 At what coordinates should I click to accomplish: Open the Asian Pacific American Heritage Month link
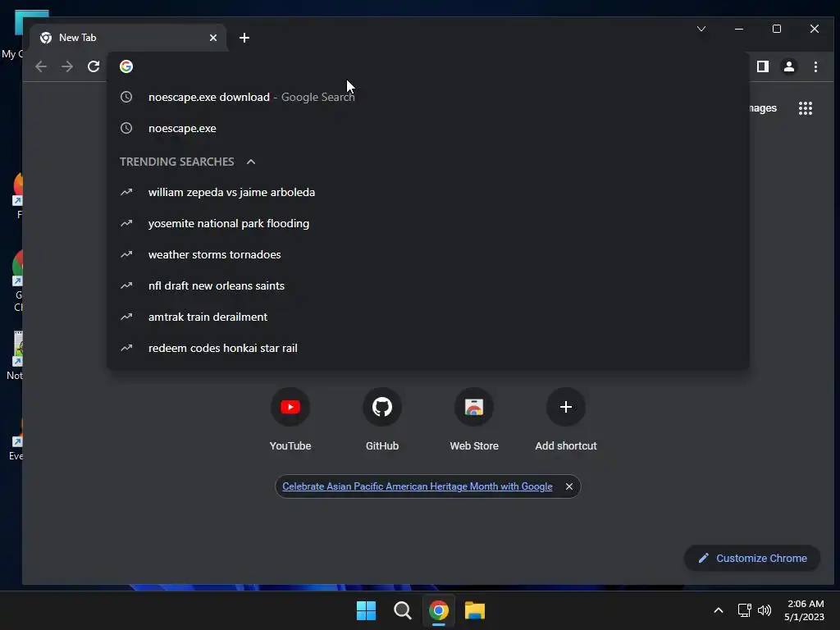pos(418,486)
